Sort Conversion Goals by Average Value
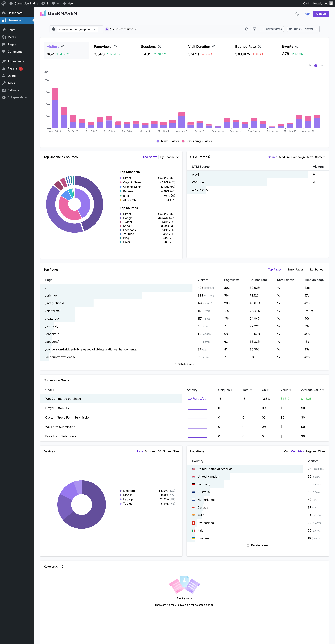335x644 pixels. coord(312,390)
